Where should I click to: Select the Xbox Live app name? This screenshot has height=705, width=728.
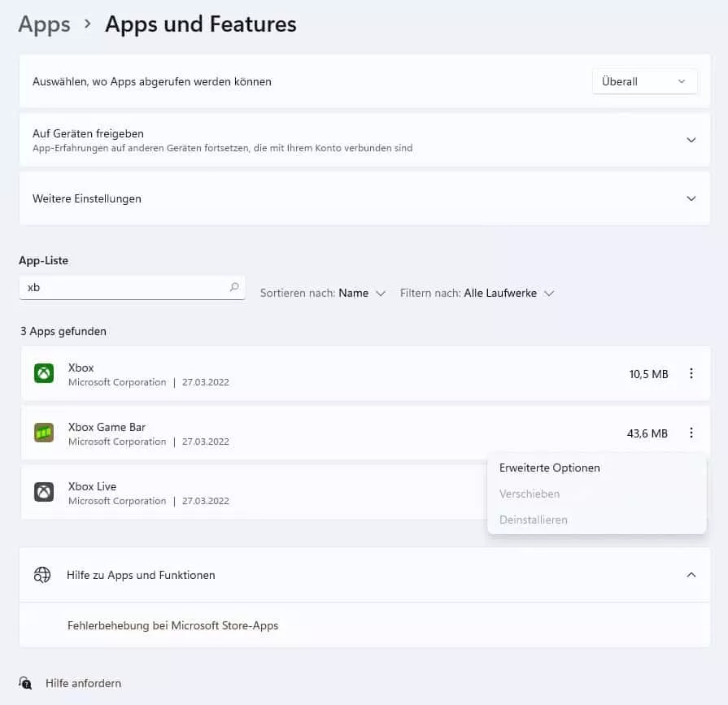(92, 486)
